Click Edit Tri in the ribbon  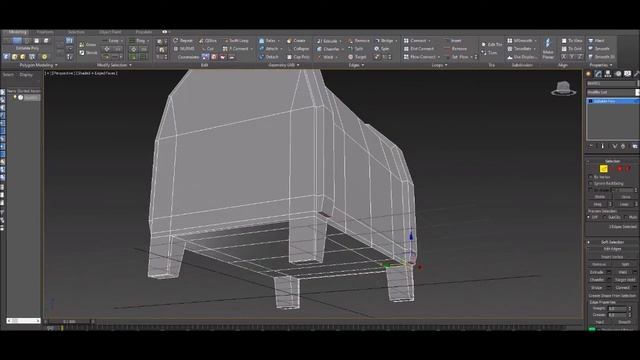point(492,44)
